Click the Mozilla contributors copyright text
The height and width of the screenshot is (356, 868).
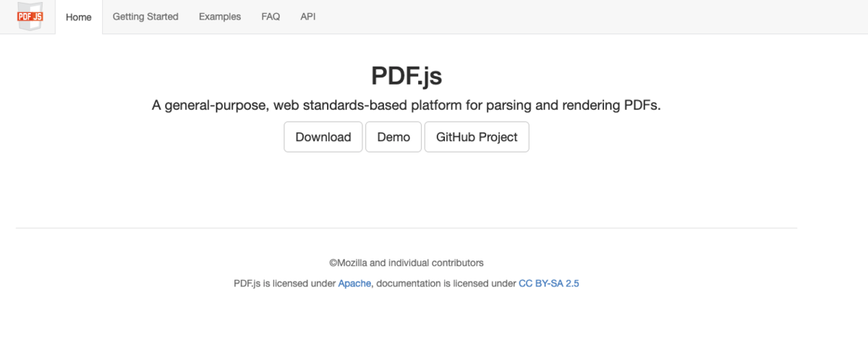[407, 263]
